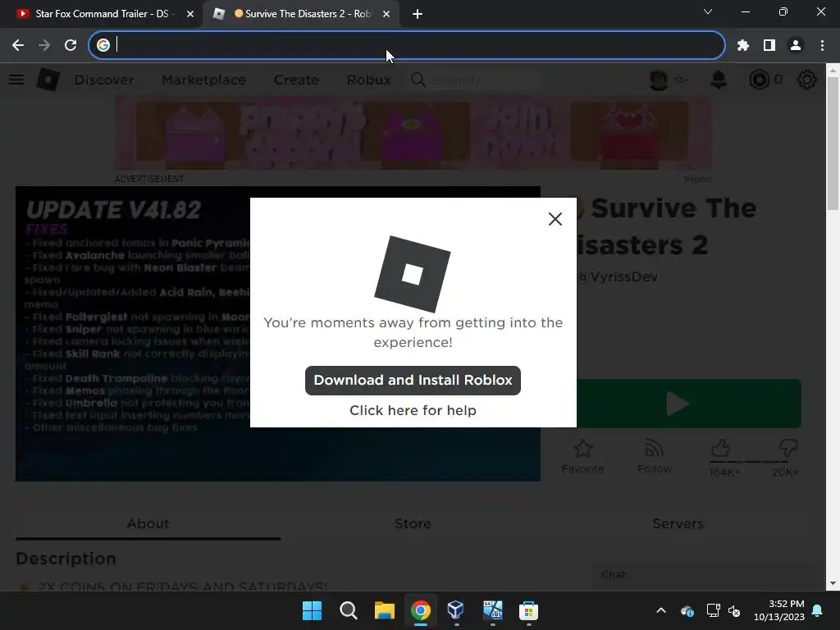Open the VyrissDev creator link
The width and height of the screenshot is (840, 630).
(618, 276)
